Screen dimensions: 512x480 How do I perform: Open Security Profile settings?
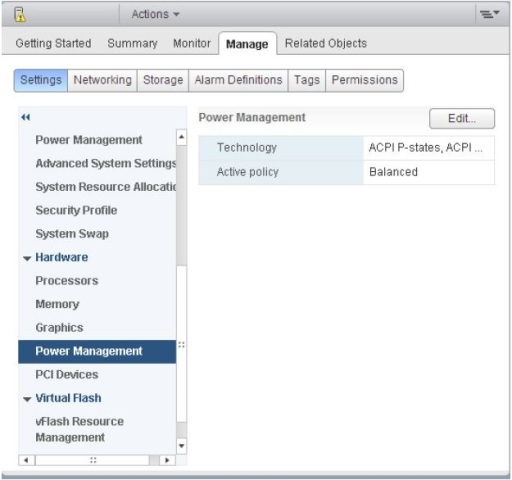coord(76,210)
